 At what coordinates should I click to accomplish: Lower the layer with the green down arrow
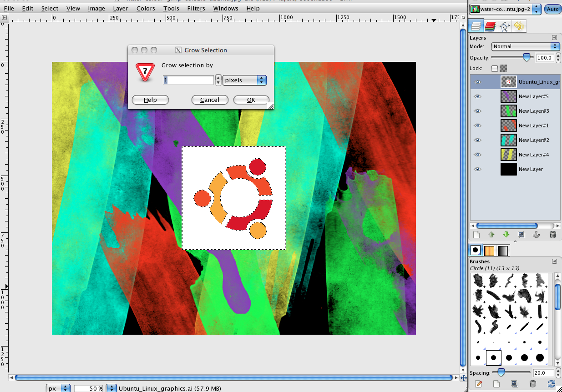506,235
